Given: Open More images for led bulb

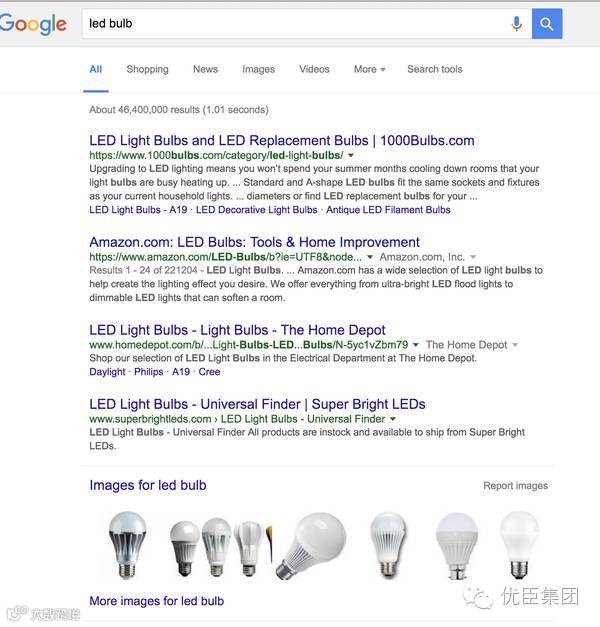Looking at the screenshot, I should pos(156,601).
